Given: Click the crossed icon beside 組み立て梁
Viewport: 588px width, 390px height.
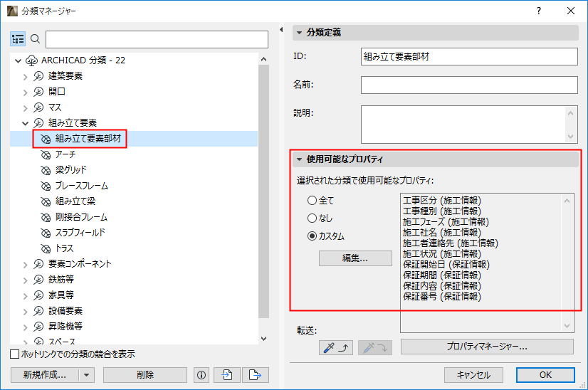Looking at the screenshot, I should click(x=46, y=201).
